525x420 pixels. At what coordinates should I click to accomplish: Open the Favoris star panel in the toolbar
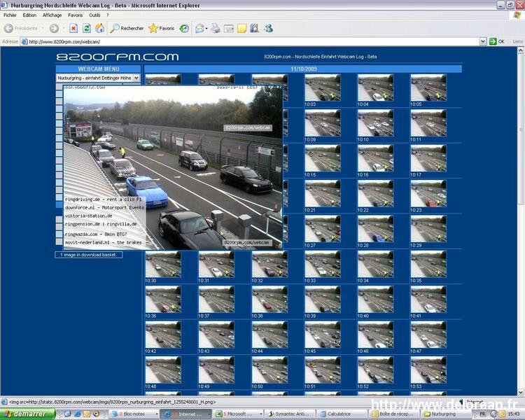(x=162, y=29)
